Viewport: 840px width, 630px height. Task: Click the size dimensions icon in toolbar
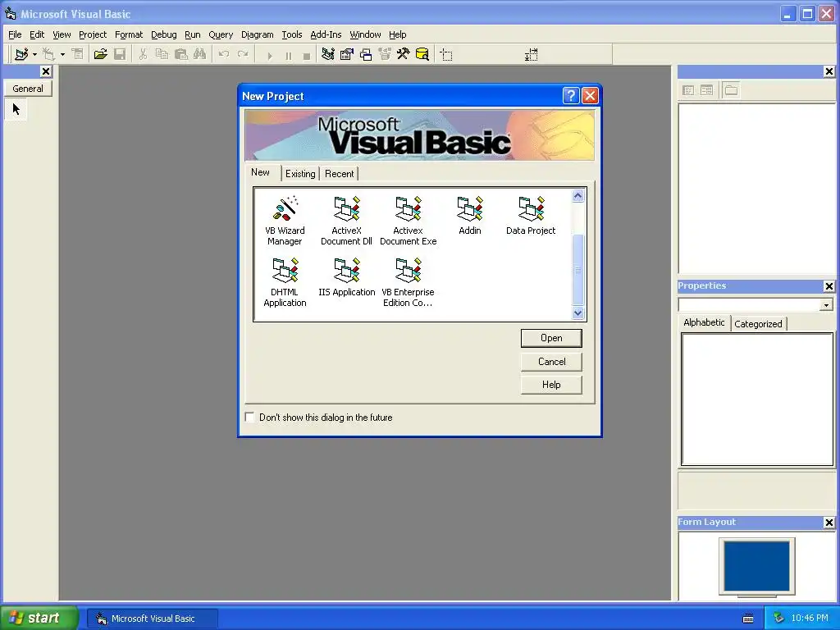531,55
